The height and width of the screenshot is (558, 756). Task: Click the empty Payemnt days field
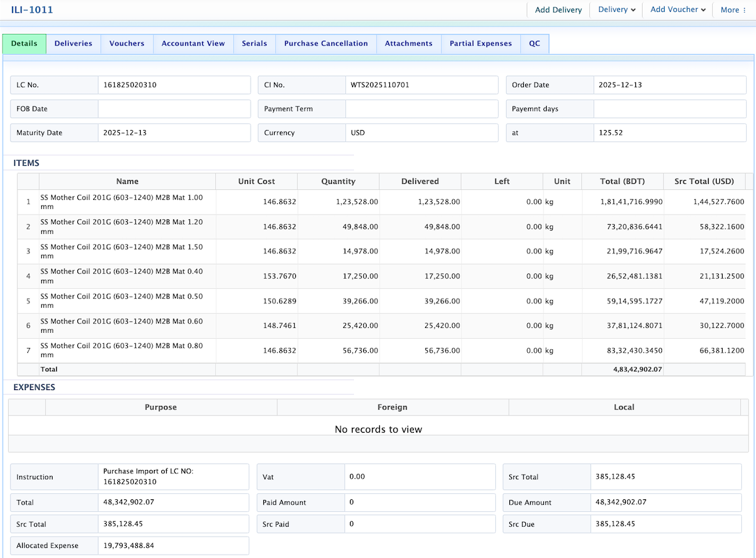click(670, 109)
